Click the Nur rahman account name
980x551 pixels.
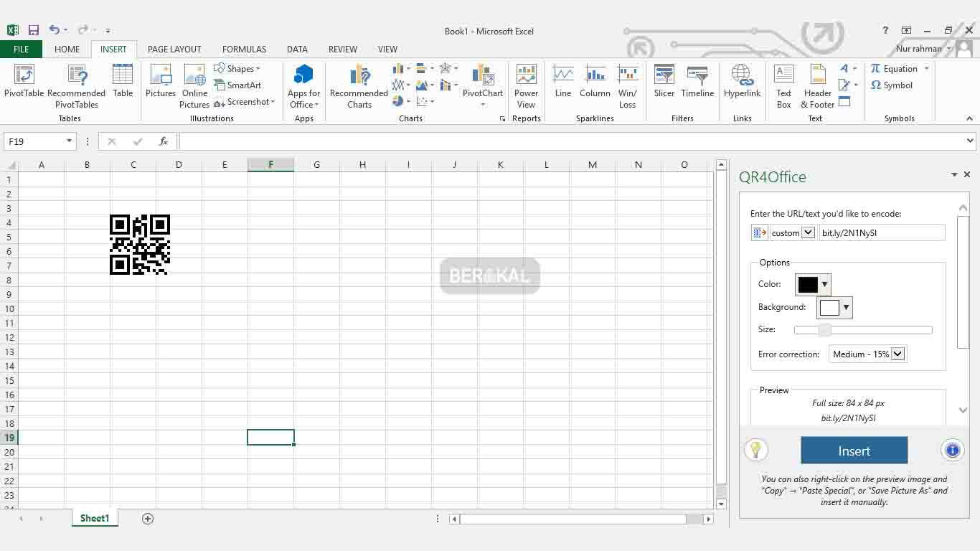point(918,49)
